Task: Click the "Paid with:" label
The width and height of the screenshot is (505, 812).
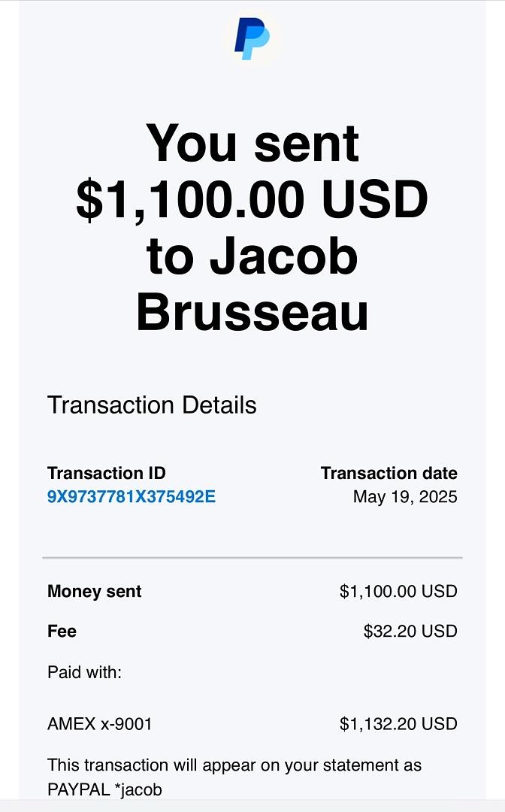Action: (84, 671)
